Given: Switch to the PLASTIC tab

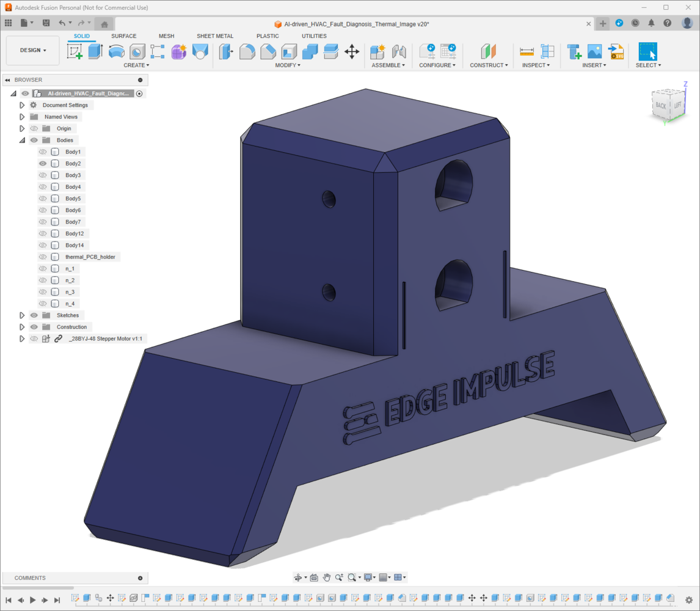Looking at the screenshot, I should [268, 35].
